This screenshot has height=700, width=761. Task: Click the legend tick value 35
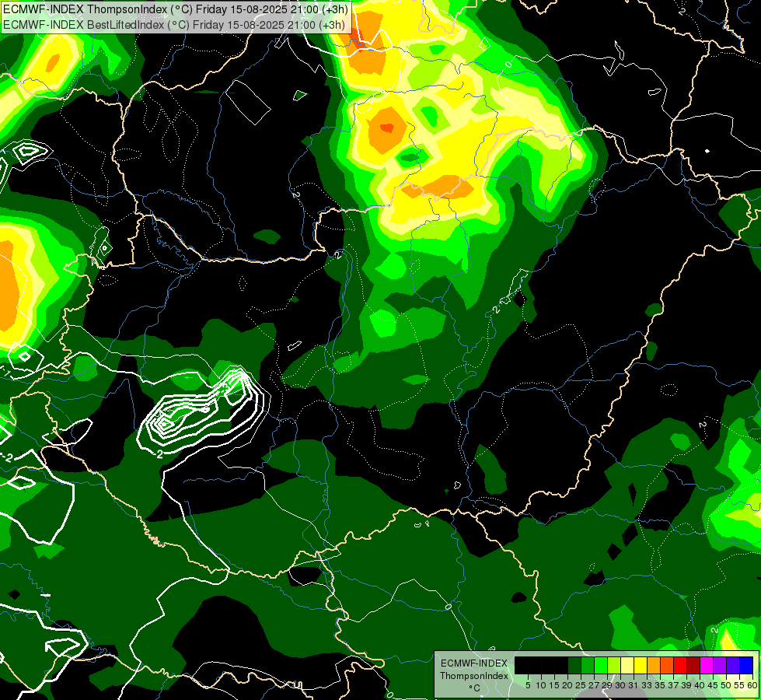(x=660, y=685)
